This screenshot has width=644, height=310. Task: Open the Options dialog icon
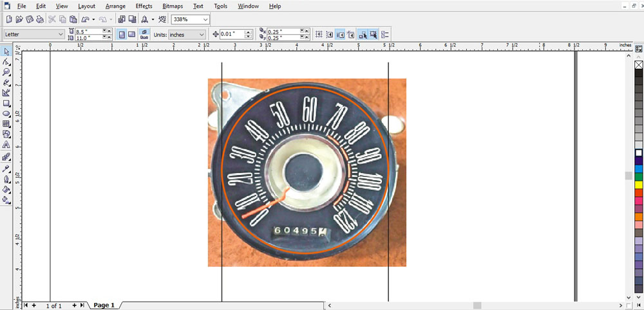click(385, 35)
